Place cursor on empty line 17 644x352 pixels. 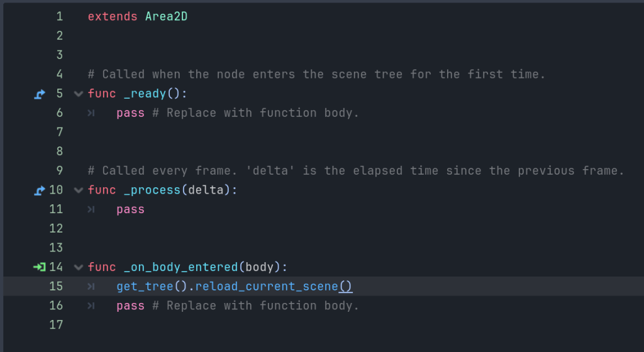point(252,325)
